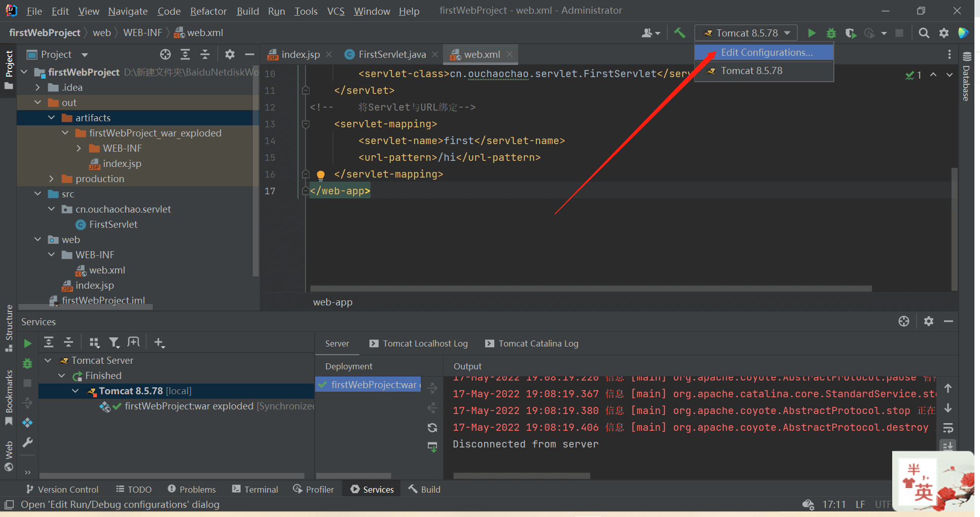This screenshot has height=517, width=980.
Task: Click Select Opened File target icon in Project panel
Action: [x=165, y=54]
